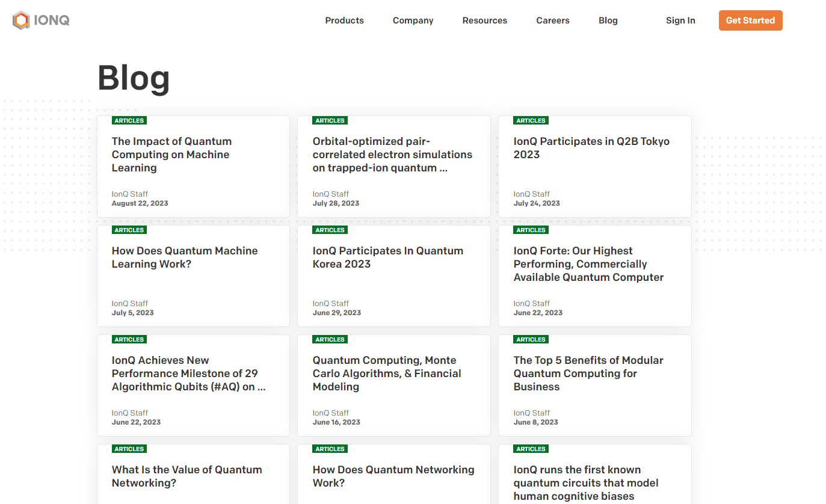Viewport: 826px width, 504px height.
Task: Click ARTICLES tag on How Does Quantum Networking card
Action: 330,449
